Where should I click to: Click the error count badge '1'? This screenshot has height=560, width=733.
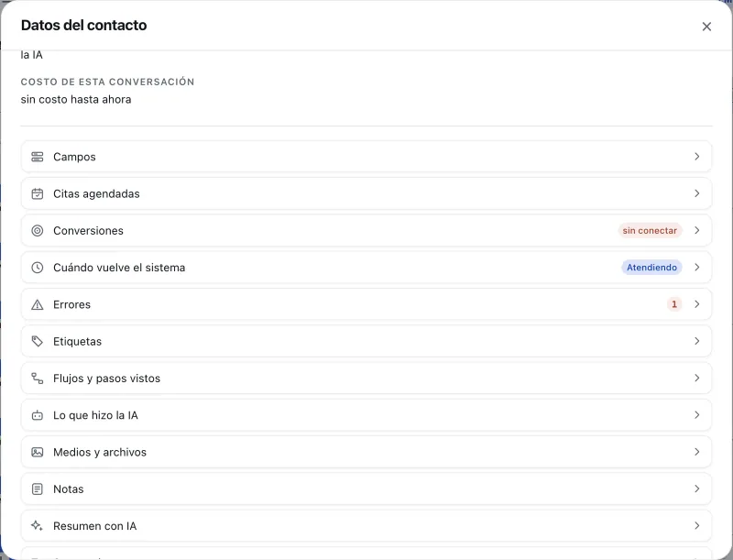674,304
